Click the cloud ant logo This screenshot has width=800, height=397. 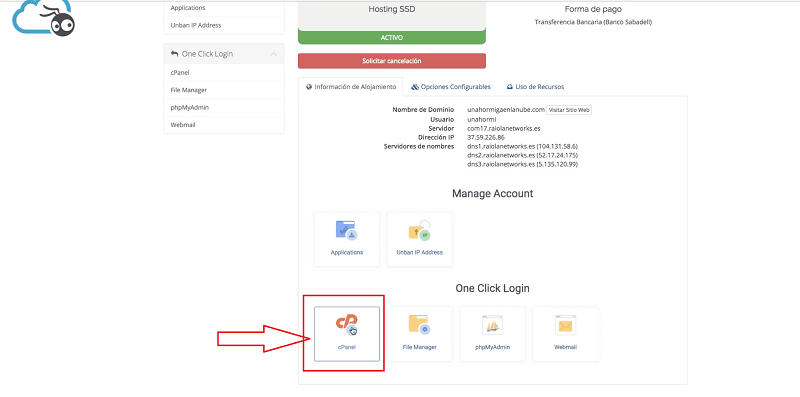coord(44,18)
